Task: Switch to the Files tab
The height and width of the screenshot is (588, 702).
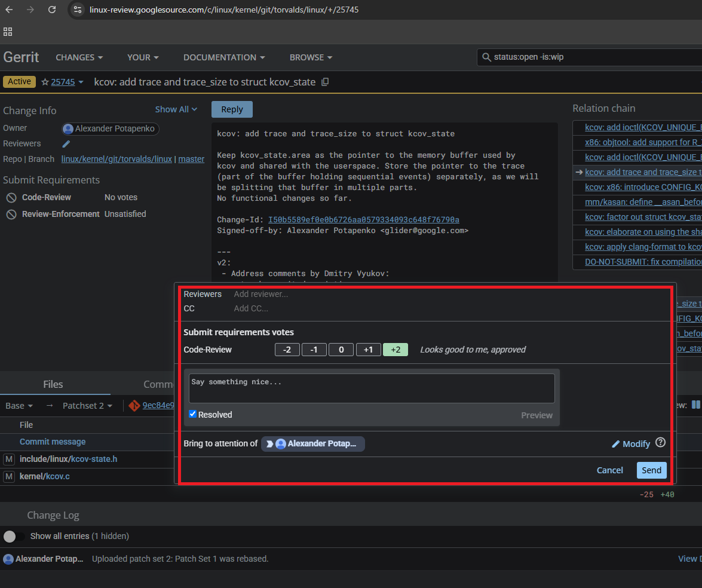Action: (x=53, y=384)
